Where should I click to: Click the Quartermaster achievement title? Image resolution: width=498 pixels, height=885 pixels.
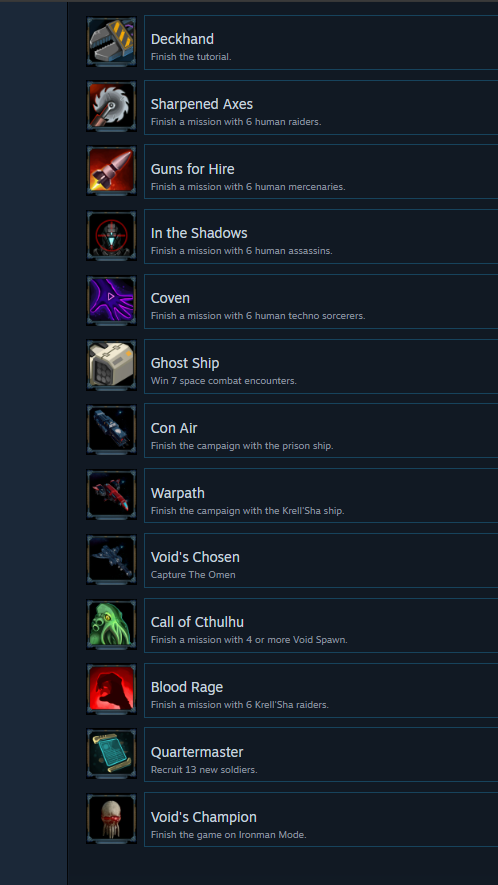point(196,752)
